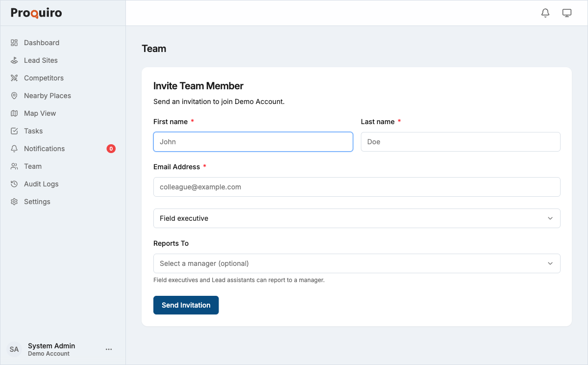Open the Dashboard via its grid icon
Image resolution: width=588 pixels, height=365 pixels.
(x=15, y=43)
